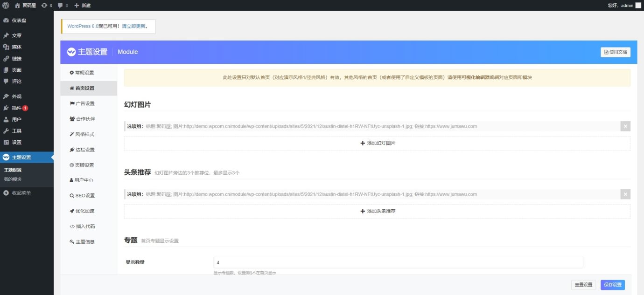Switch to the SEO设置 tab
Viewport: 644px width, 295px height.
click(x=84, y=196)
